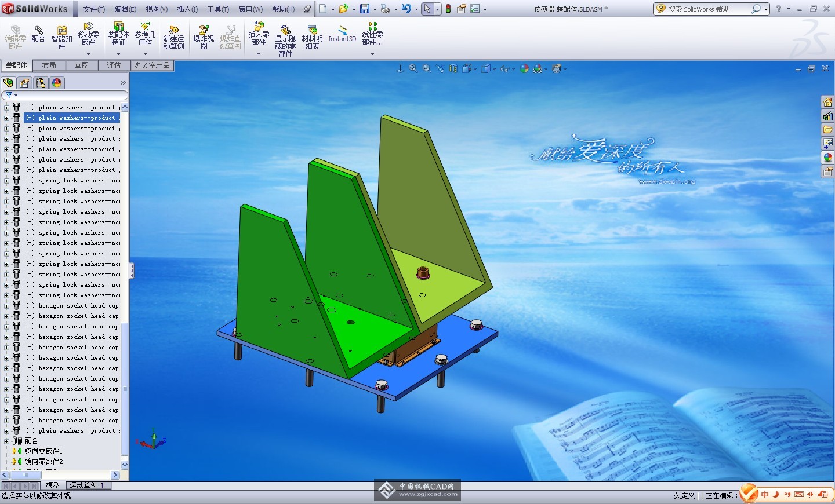
Task: Open the help question mark button
Action: coord(779,9)
